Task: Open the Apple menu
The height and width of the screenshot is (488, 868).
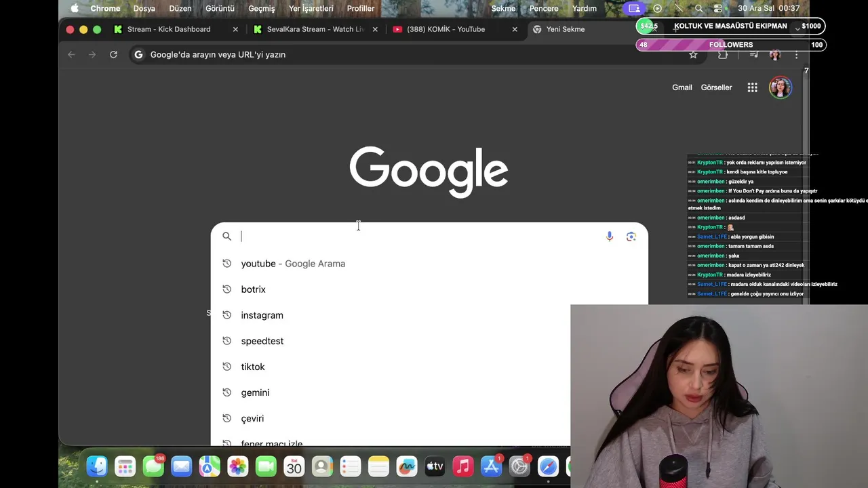Action: [x=75, y=8]
